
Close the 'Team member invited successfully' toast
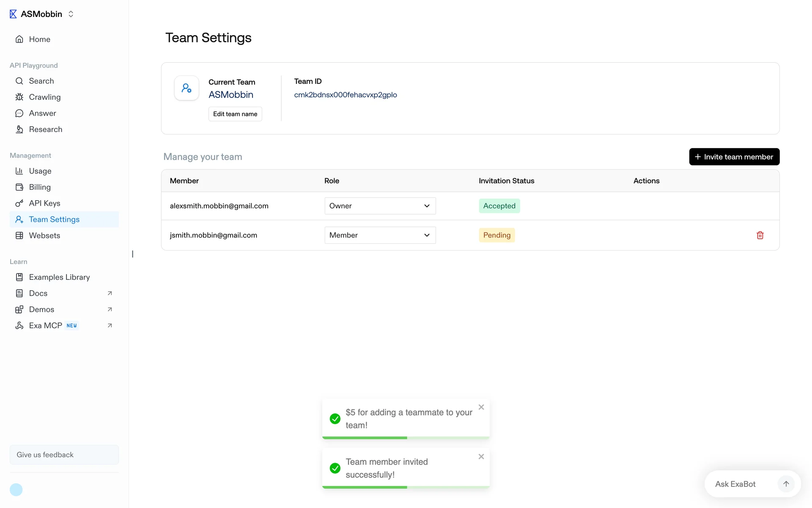(481, 456)
